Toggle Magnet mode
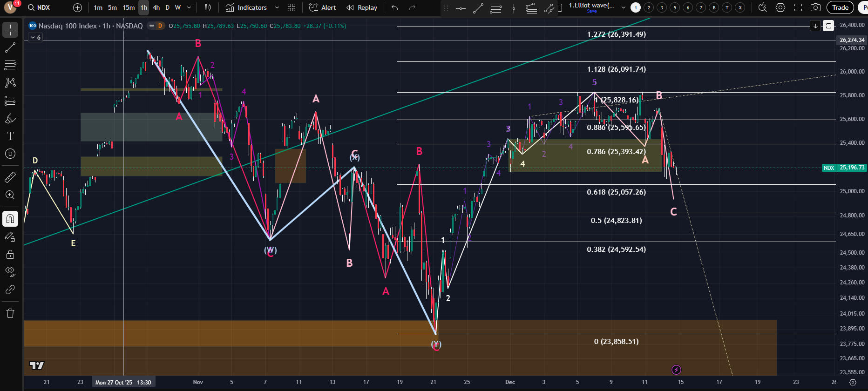Image resolution: width=868 pixels, height=391 pixels. point(10,219)
